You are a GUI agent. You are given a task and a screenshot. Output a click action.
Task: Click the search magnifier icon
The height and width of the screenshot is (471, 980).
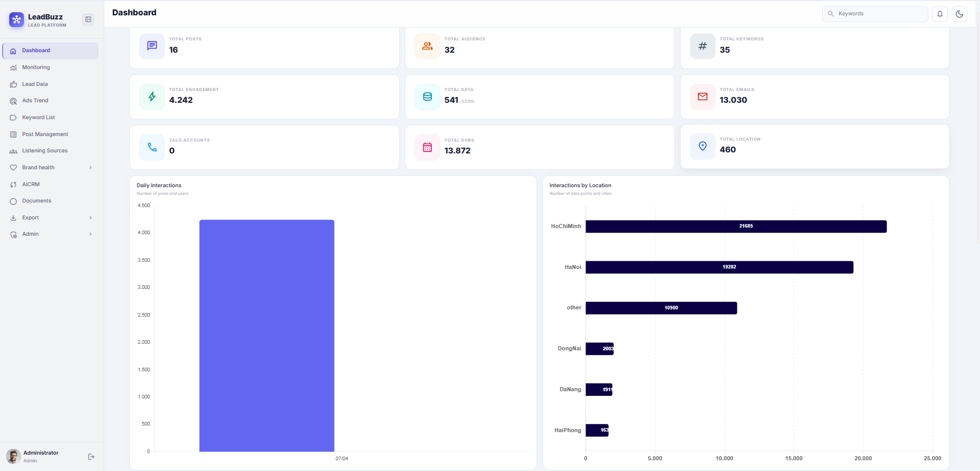tap(831, 14)
